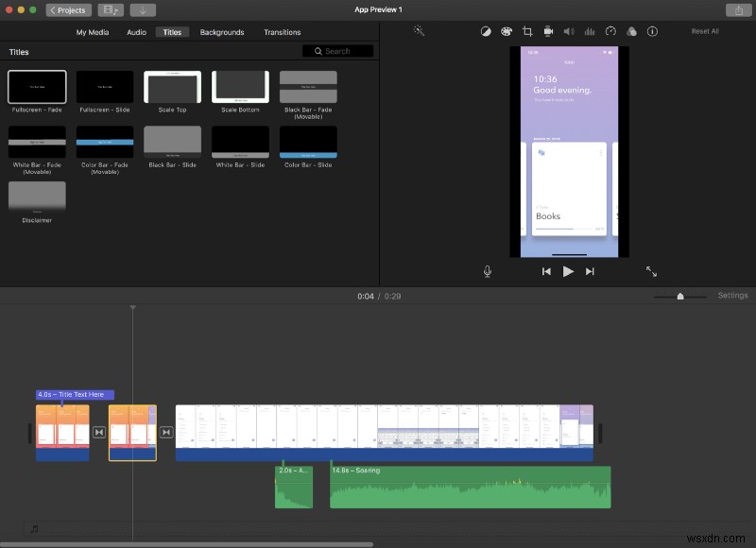Expand the Settings panel for the timeline
The width and height of the screenshot is (756, 548).
[732, 295]
